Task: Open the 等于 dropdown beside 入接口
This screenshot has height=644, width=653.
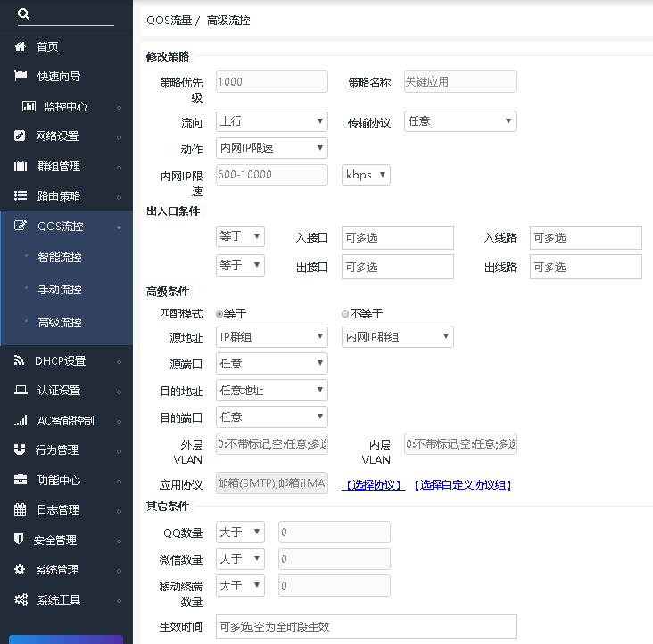Action: 240,236
